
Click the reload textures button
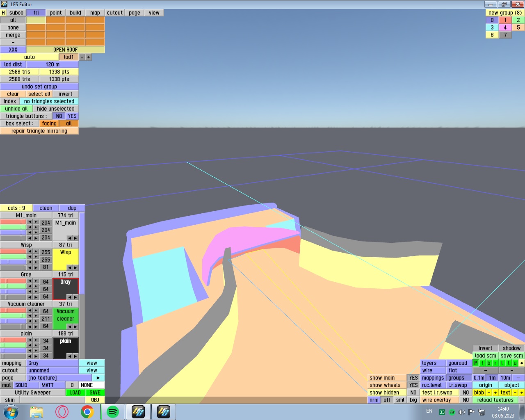pos(495,400)
